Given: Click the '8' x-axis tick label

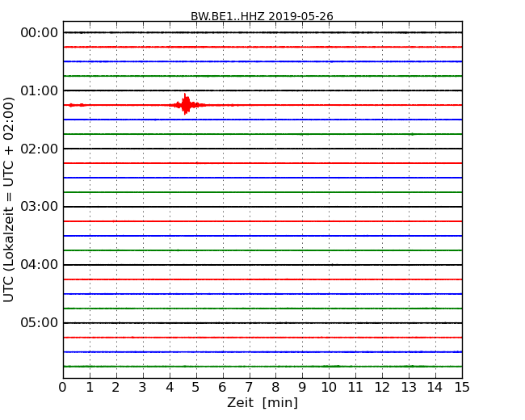Looking at the screenshot, I should point(275,388).
